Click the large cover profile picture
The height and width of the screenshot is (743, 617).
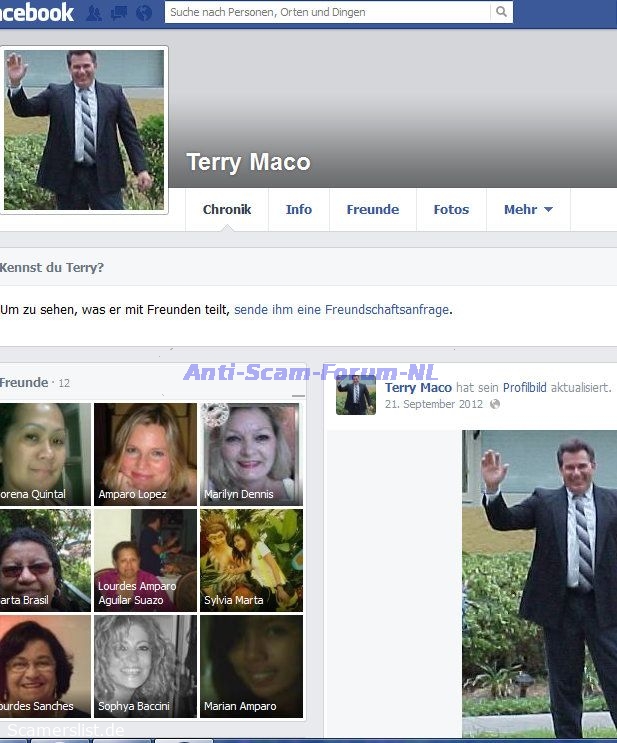(x=84, y=129)
